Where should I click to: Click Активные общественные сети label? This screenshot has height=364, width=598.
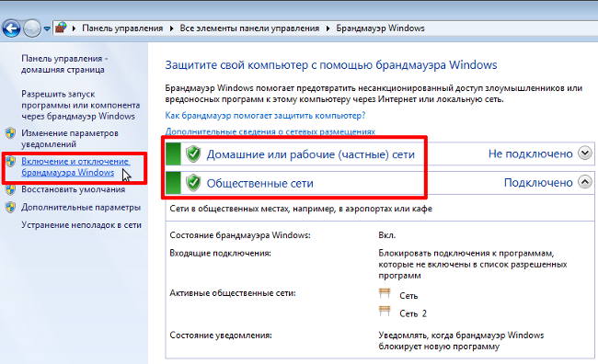(232, 293)
